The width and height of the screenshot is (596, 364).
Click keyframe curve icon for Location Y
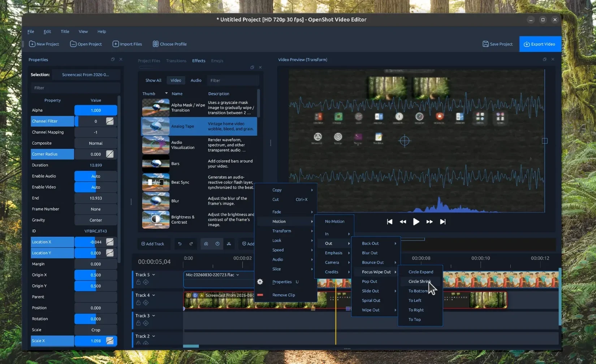click(x=110, y=253)
